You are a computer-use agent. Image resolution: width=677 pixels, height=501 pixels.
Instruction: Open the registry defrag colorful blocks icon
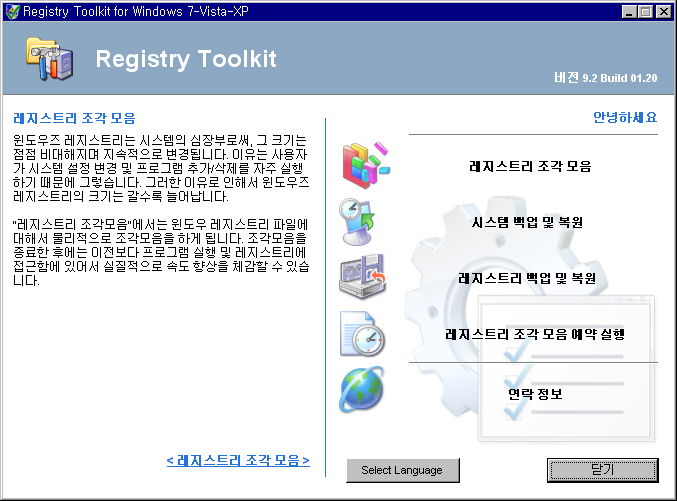[x=366, y=165]
